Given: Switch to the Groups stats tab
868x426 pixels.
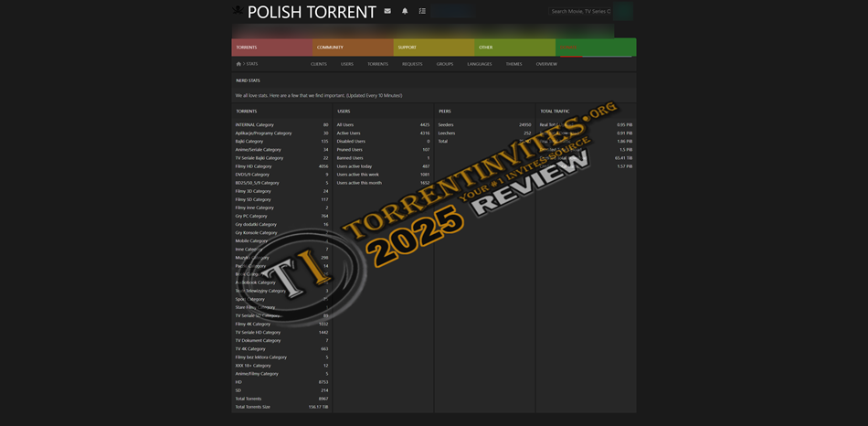Looking at the screenshot, I should (x=445, y=64).
